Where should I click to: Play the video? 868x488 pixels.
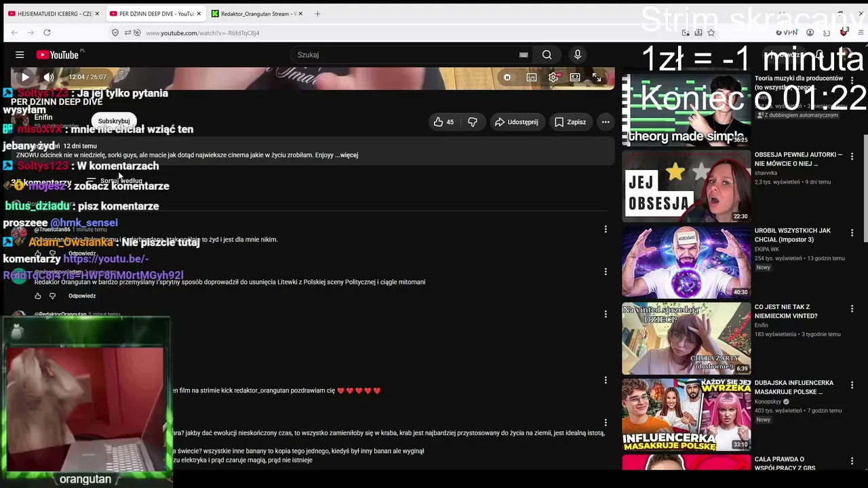[25, 77]
